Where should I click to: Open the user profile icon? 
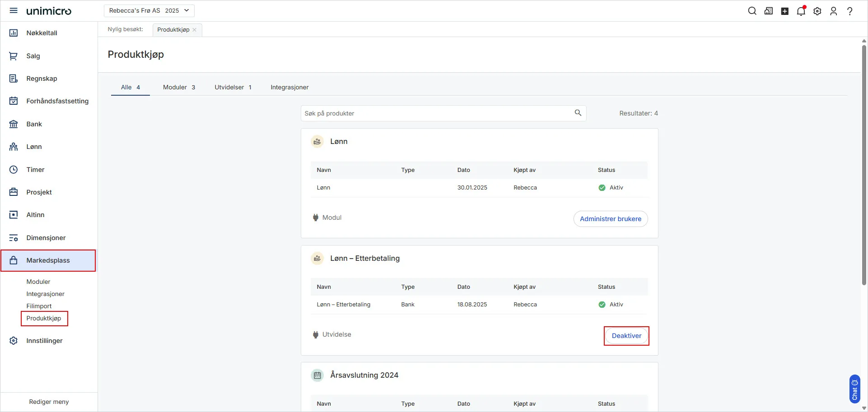tap(833, 11)
